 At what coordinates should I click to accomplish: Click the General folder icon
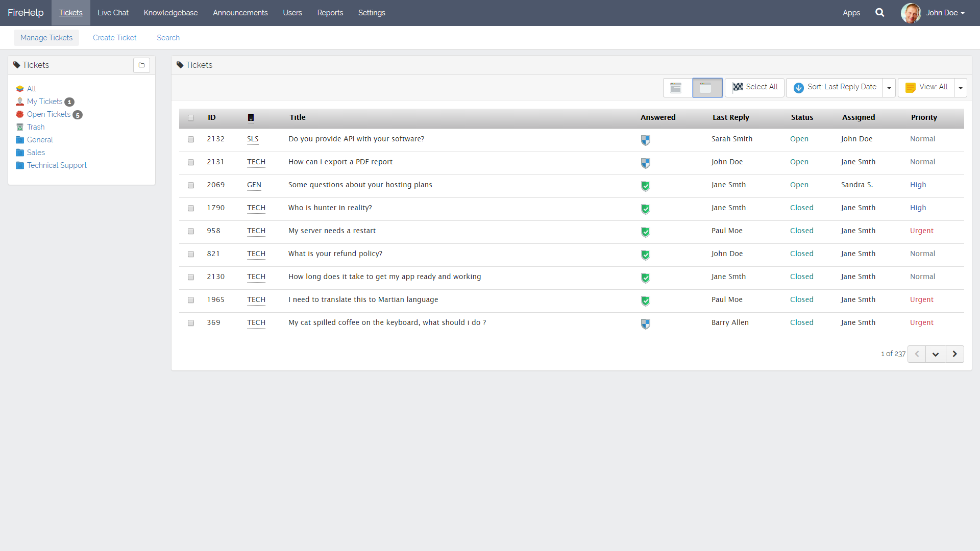[x=20, y=140]
